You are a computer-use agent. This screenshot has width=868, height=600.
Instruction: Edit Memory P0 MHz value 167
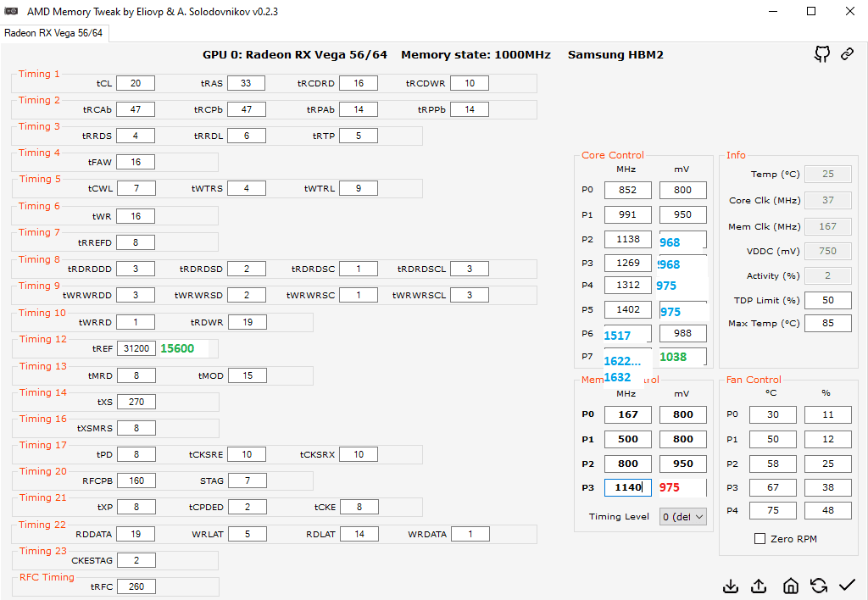coord(628,414)
